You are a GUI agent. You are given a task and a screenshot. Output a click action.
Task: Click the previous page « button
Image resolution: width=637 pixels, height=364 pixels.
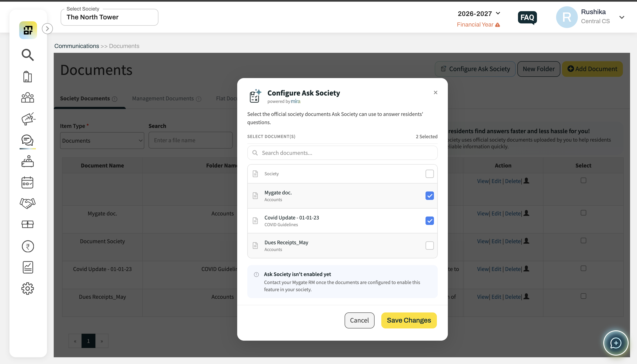[75, 341]
